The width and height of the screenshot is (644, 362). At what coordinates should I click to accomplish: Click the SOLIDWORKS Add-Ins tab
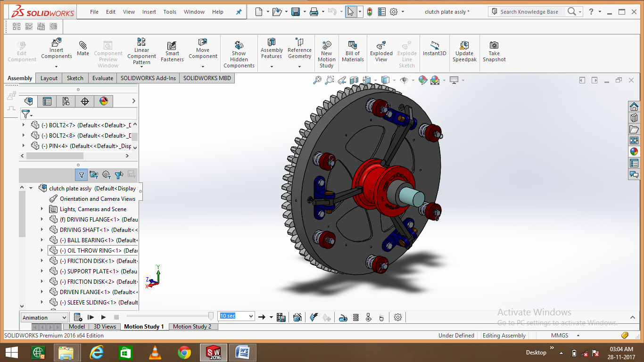click(148, 78)
